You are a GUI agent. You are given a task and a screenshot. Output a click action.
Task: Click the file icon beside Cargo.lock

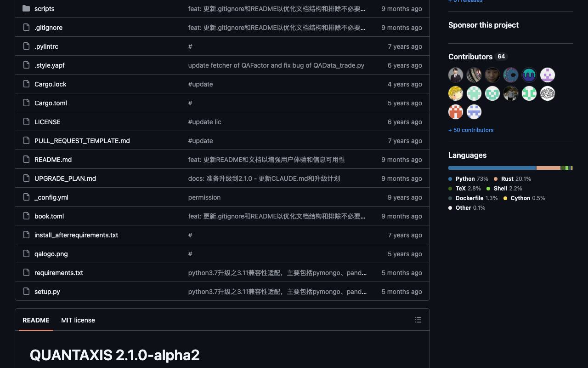[x=26, y=84]
